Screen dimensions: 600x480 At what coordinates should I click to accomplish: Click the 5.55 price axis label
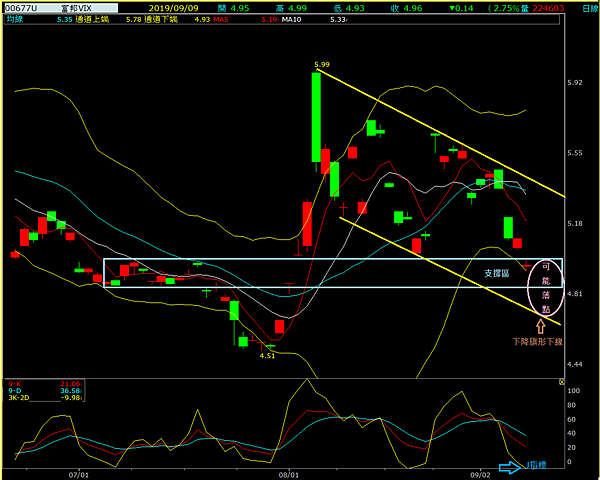coord(575,153)
